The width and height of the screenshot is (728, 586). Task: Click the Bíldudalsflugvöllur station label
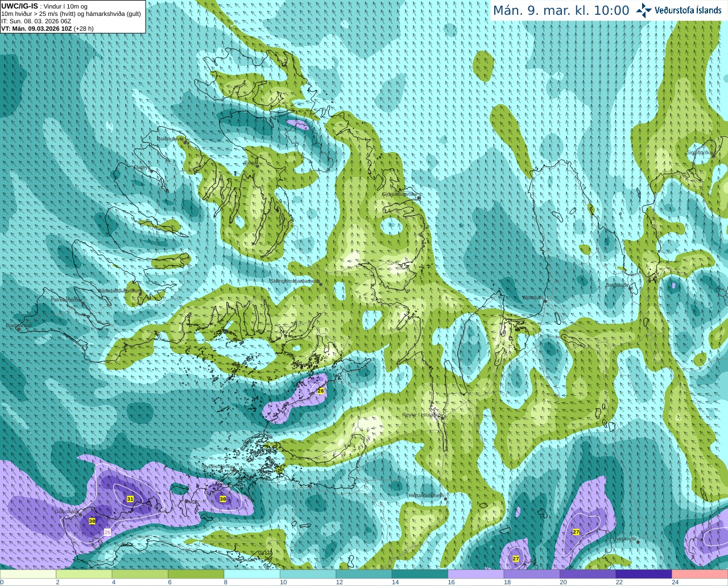point(118,290)
